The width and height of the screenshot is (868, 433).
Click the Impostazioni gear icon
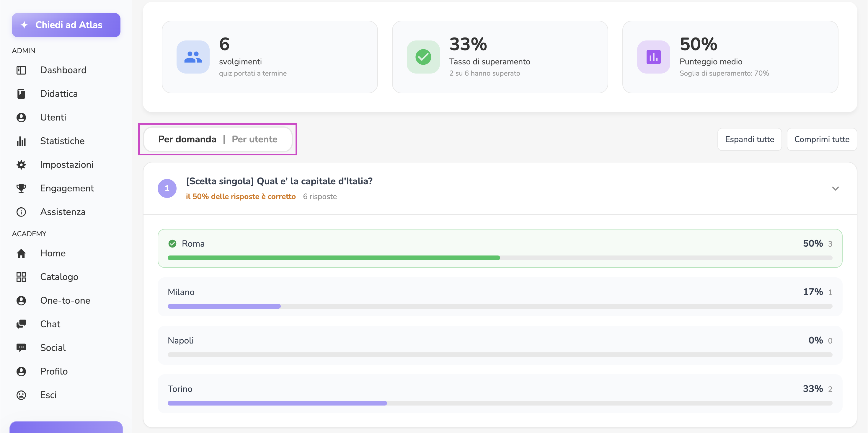tap(21, 165)
